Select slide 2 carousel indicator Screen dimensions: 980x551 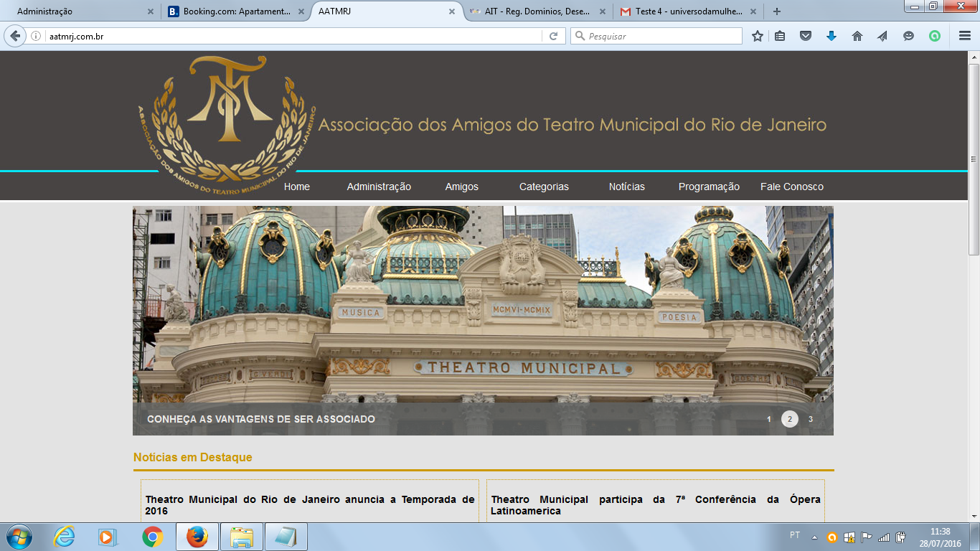(x=790, y=419)
